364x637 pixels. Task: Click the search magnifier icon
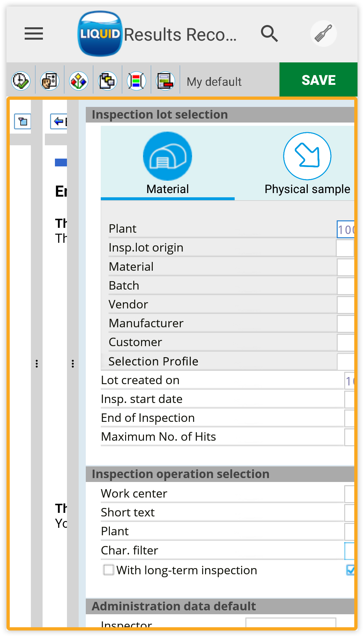(269, 33)
